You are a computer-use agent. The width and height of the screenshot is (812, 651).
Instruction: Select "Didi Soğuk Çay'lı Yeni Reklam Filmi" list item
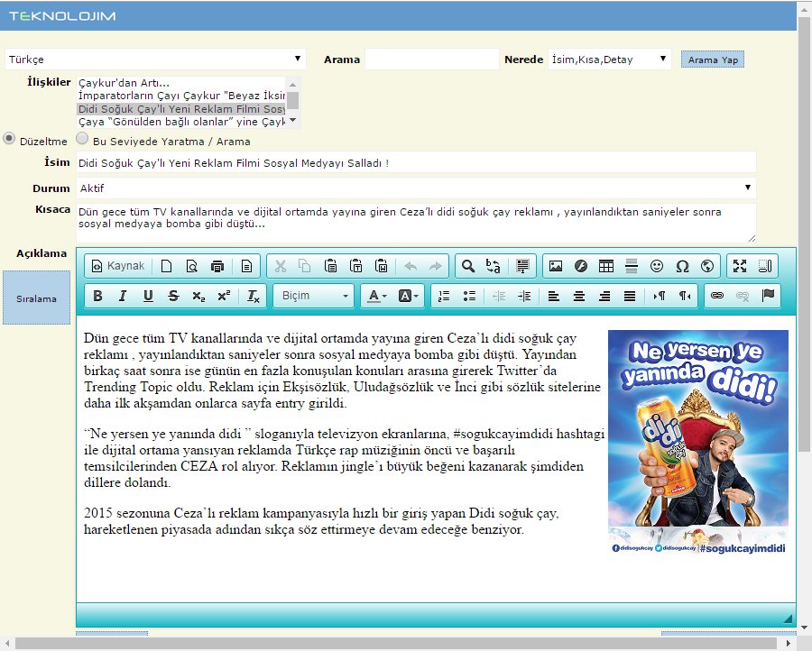[x=180, y=109]
